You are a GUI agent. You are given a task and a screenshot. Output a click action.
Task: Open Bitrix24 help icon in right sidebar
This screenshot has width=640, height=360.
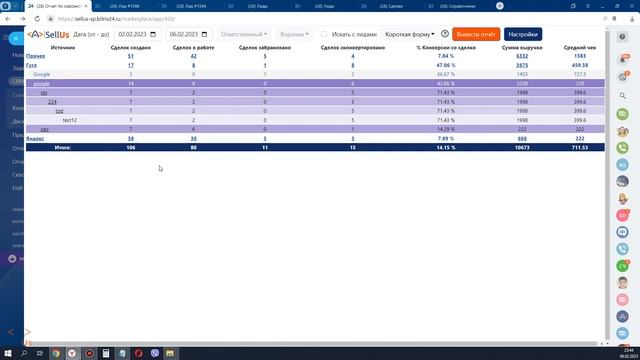tap(622, 37)
